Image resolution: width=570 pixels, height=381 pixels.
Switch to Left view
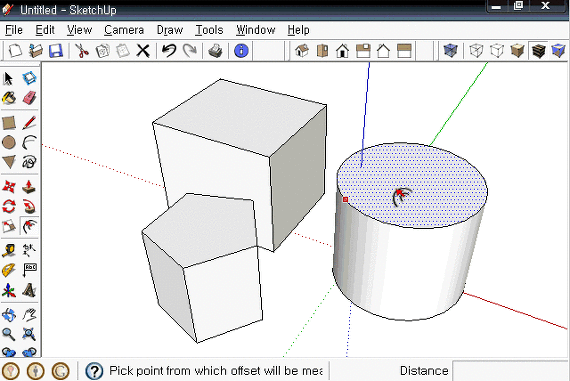pos(404,51)
